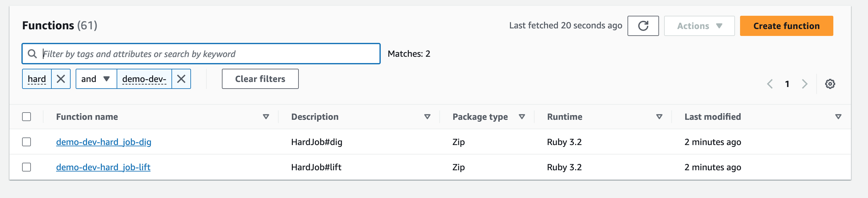This screenshot has width=868, height=198.
Task: Open table preferences gear icon
Action: click(x=830, y=84)
